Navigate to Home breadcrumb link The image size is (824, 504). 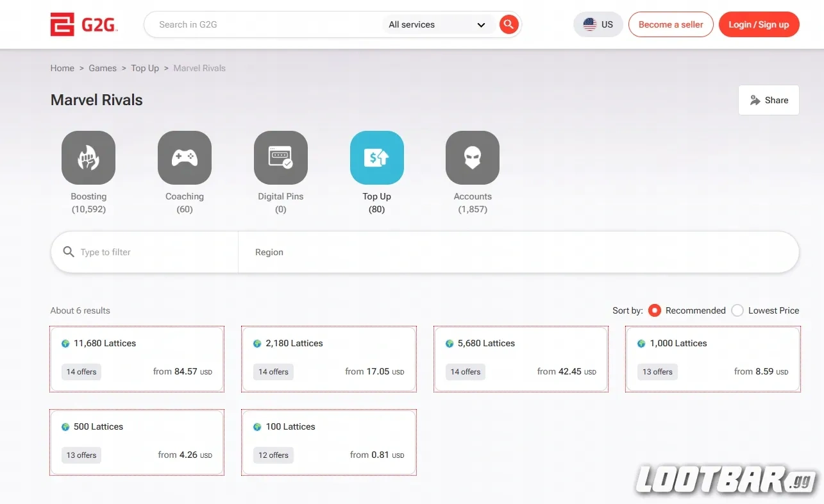(62, 68)
